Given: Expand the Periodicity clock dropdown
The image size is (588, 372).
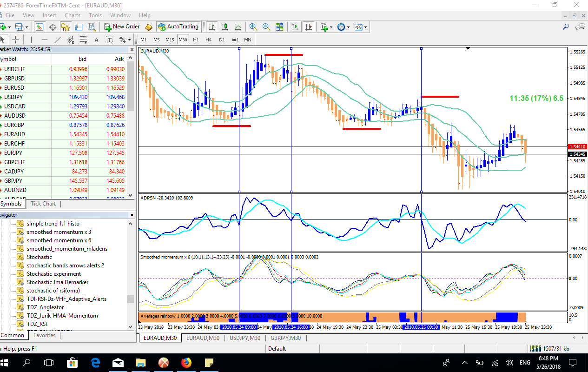Looking at the screenshot, I should (x=348, y=27).
